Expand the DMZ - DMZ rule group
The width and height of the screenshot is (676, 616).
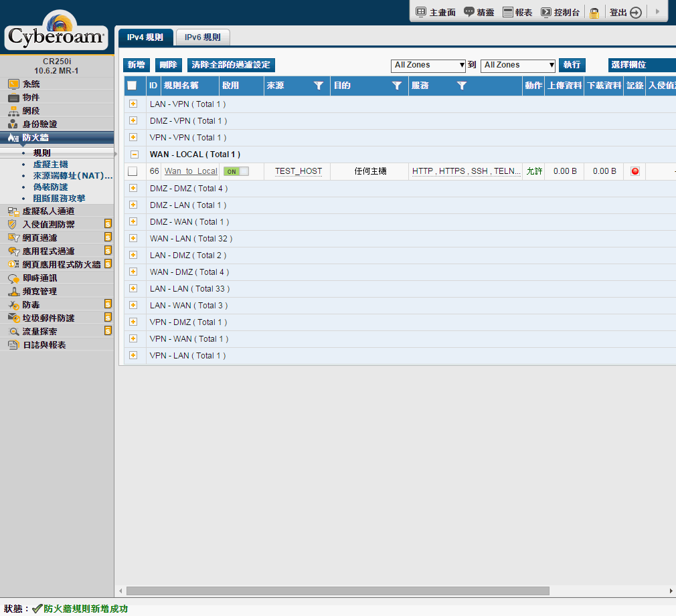pyautogui.click(x=133, y=188)
